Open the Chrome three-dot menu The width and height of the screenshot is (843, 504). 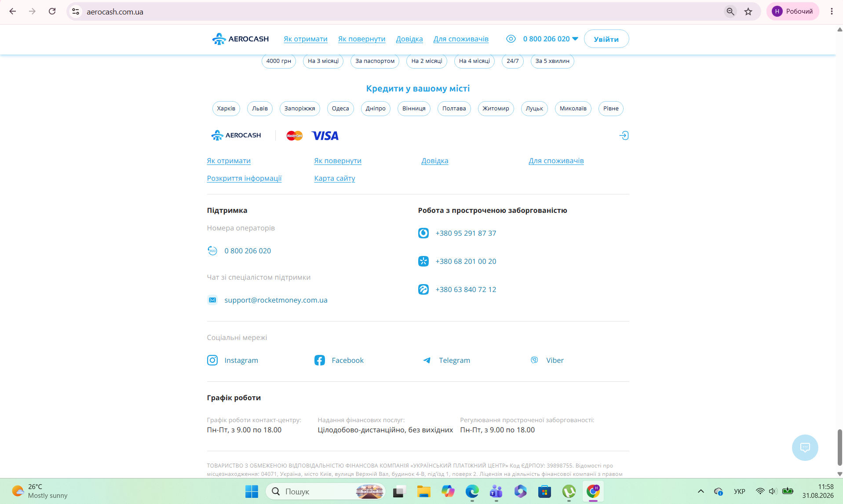[x=832, y=11]
